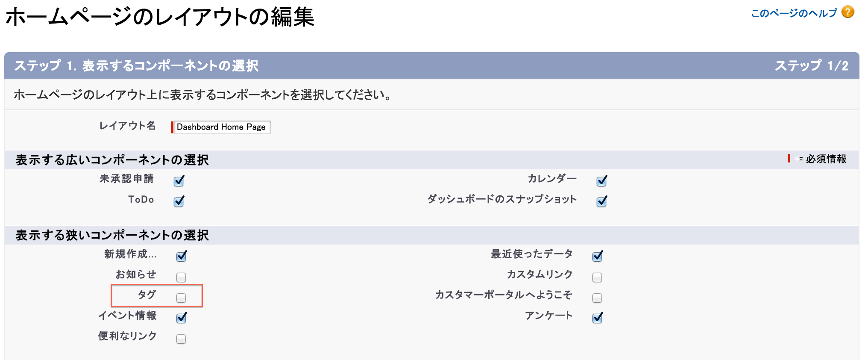The image size is (868, 360).
Task: Uncheck the カレンダー checkbox
Action: click(x=602, y=181)
